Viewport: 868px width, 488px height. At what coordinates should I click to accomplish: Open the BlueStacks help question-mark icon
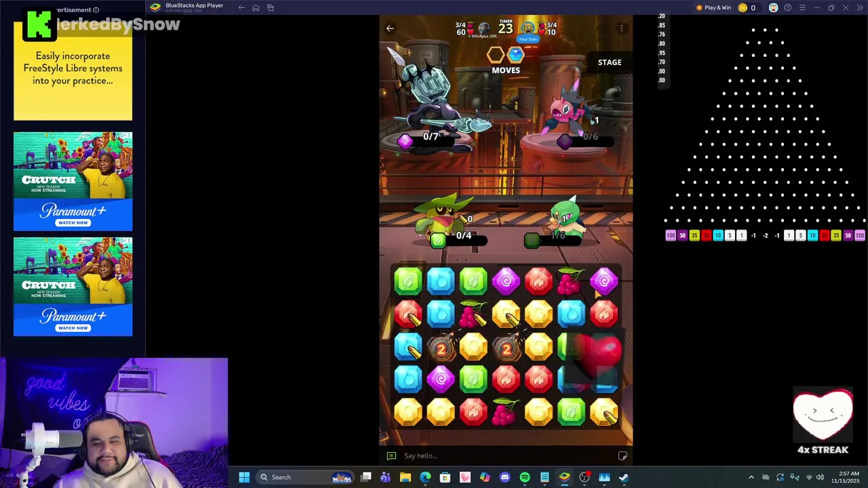tap(787, 7)
